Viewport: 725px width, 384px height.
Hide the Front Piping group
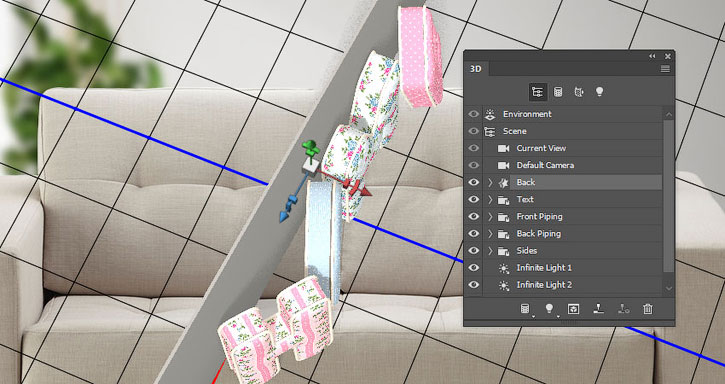pyautogui.click(x=473, y=217)
